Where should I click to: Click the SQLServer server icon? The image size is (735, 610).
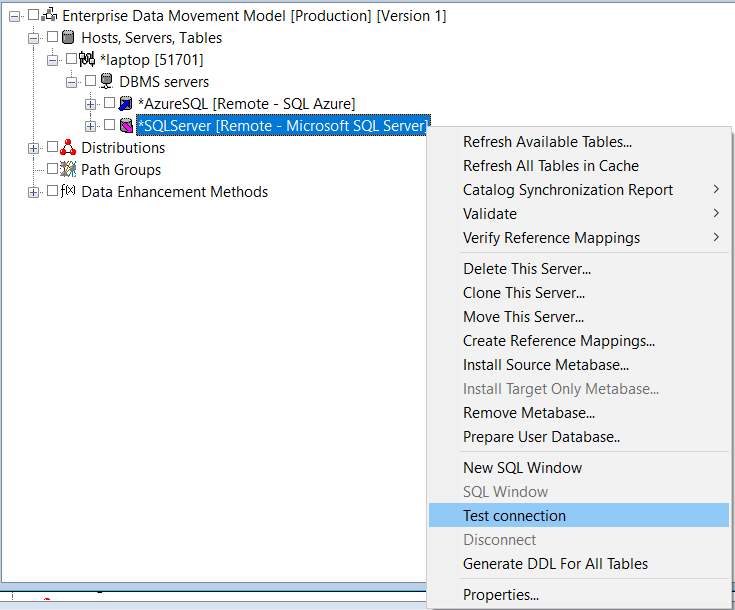pyautogui.click(x=126, y=126)
